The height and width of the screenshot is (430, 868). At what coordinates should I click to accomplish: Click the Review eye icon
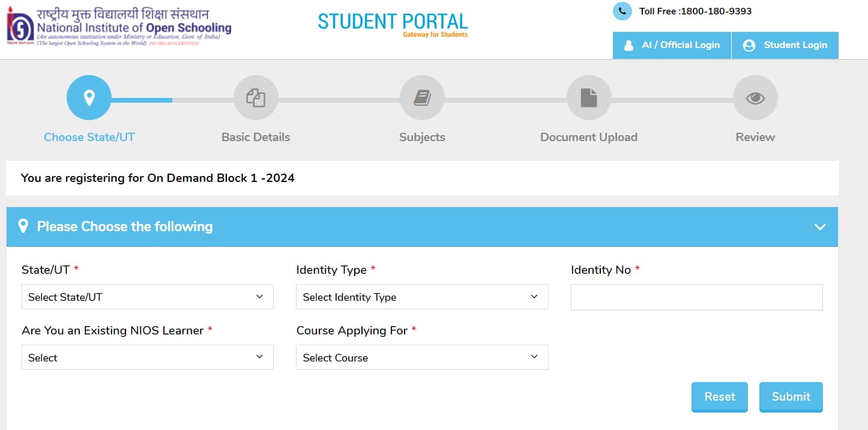pyautogui.click(x=755, y=97)
